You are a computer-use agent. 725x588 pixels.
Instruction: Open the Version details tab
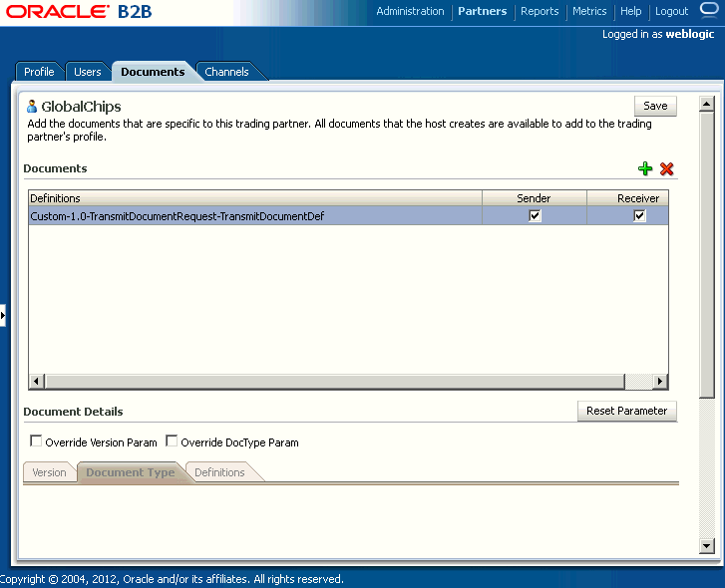pyautogui.click(x=49, y=472)
